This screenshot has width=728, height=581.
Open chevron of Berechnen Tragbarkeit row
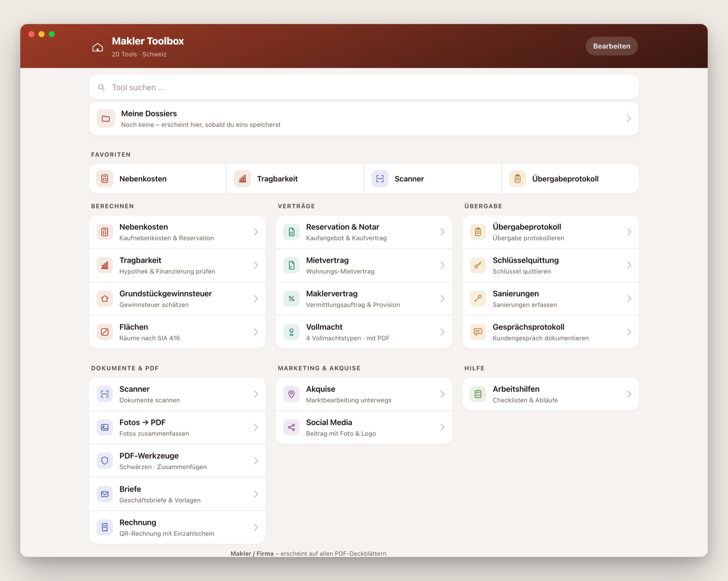click(x=256, y=265)
